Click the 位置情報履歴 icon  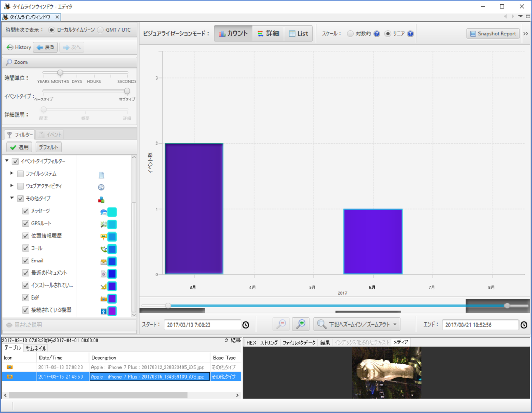(x=103, y=237)
